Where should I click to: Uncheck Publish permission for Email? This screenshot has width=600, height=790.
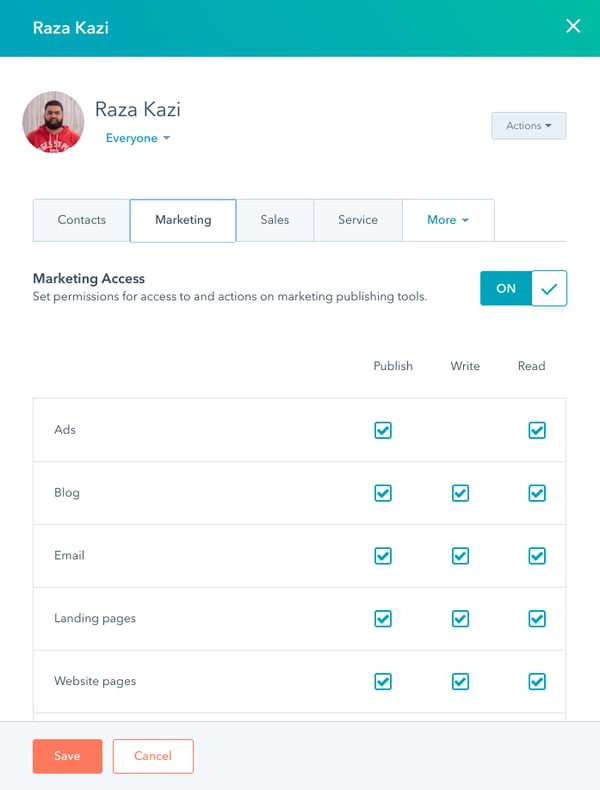[x=383, y=556]
